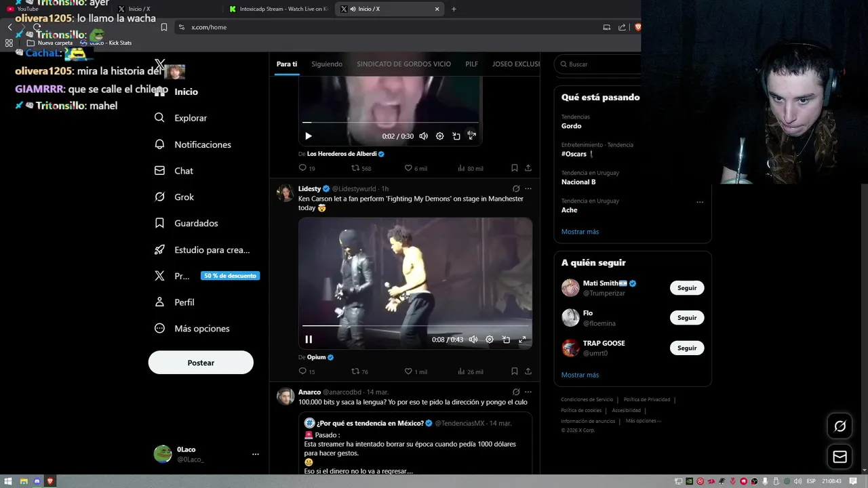Follow Flo with the Seguir button
This screenshot has width=868, height=488.
coord(687,318)
